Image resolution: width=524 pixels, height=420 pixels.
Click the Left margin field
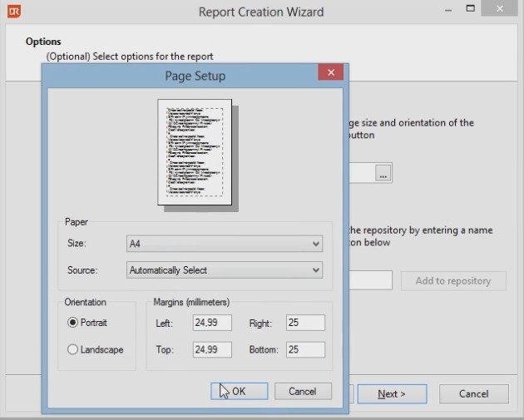click(x=213, y=323)
